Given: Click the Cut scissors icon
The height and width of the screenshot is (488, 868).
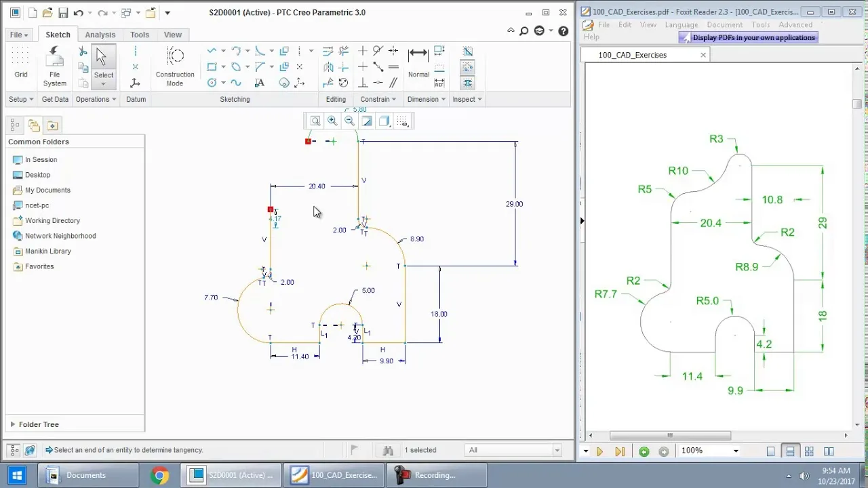Looking at the screenshot, I should click(x=83, y=51).
